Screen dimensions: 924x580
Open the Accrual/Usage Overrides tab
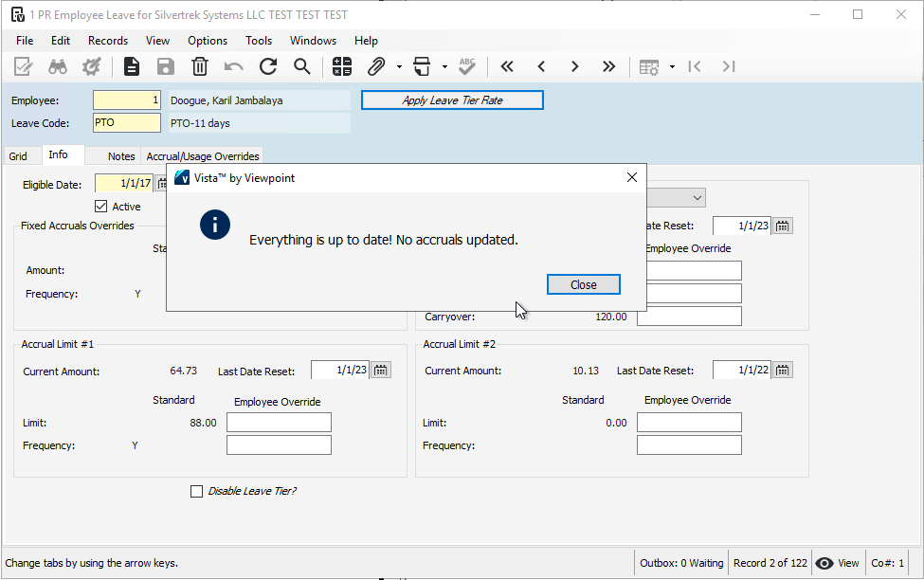point(203,156)
